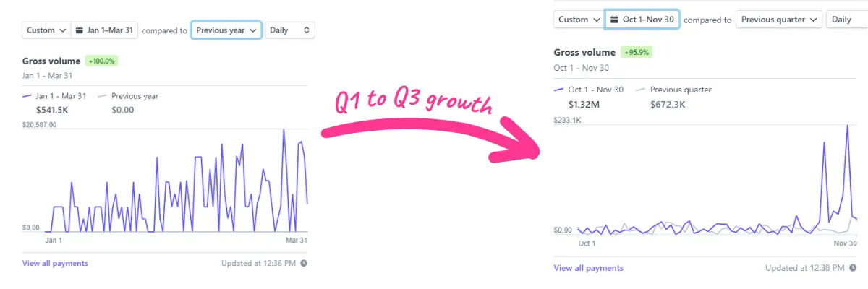Click the purple Jan 1 - Mar 31 legend line
Screen dimensions: 868x289
coord(27,96)
